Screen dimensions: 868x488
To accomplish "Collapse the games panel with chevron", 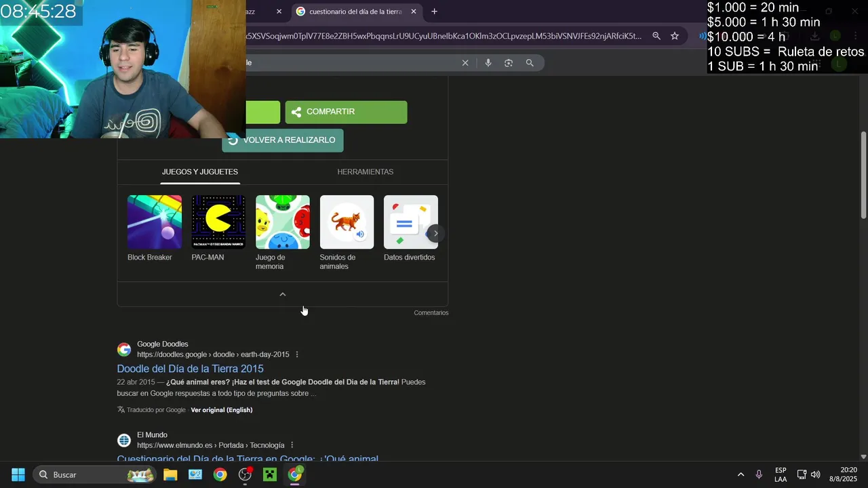I will tap(283, 294).
